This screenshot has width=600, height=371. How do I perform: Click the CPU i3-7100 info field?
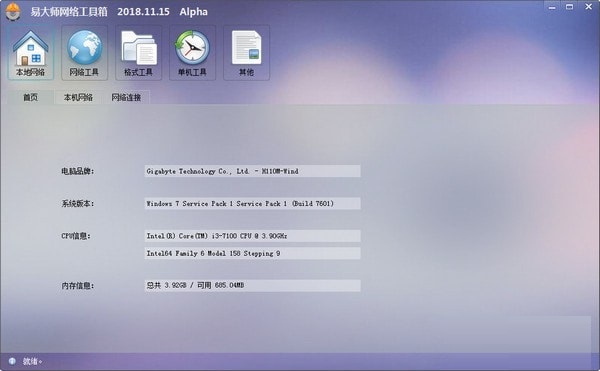(x=252, y=236)
